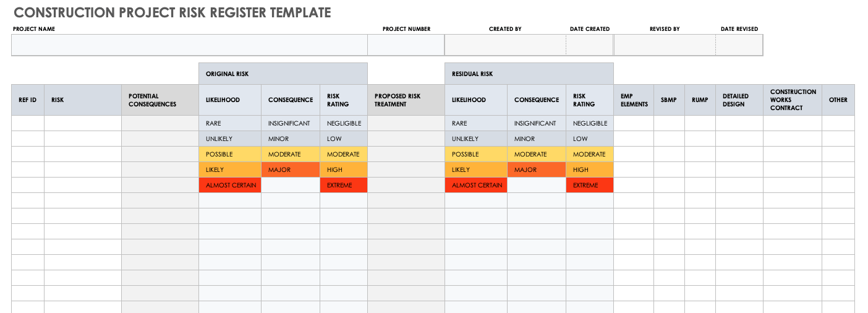The width and height of the screenshot is (868, 313).
Task: Select the REF ID column header
Action: point(28,100)
